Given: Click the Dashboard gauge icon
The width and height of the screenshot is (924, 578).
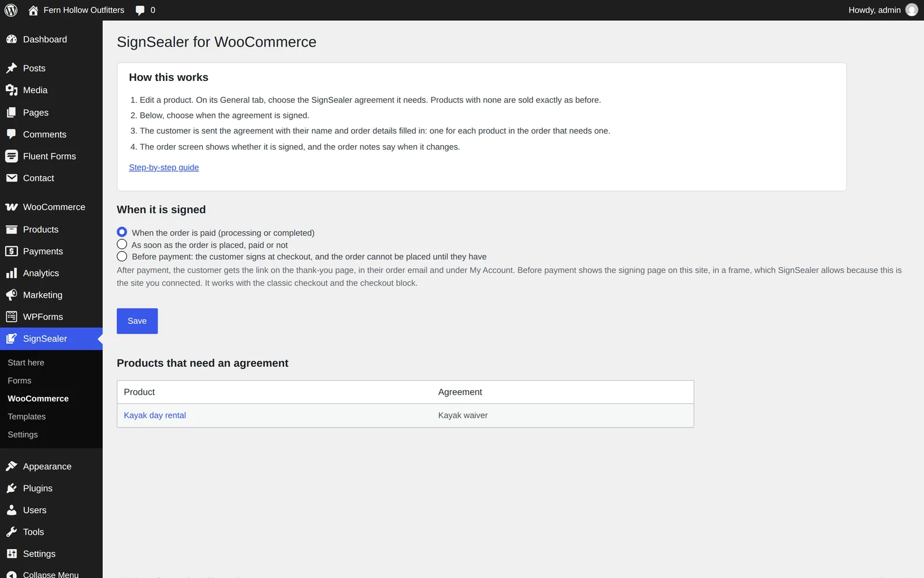Looking at the screenshot, I should 12,39.
